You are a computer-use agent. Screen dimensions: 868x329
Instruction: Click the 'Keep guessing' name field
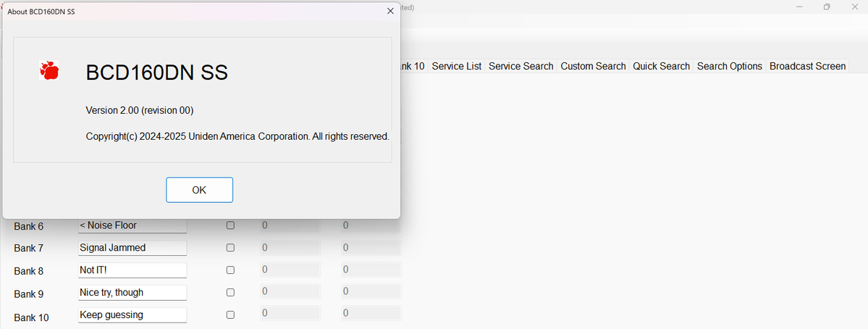132,315
